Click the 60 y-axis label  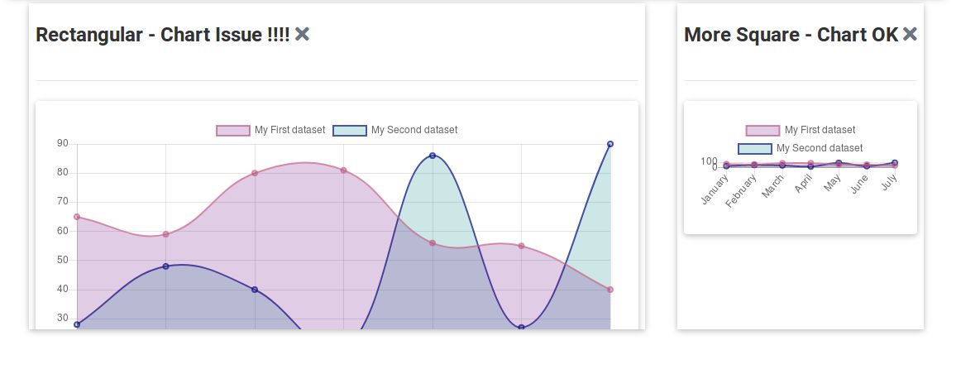[x=63, y=231]
